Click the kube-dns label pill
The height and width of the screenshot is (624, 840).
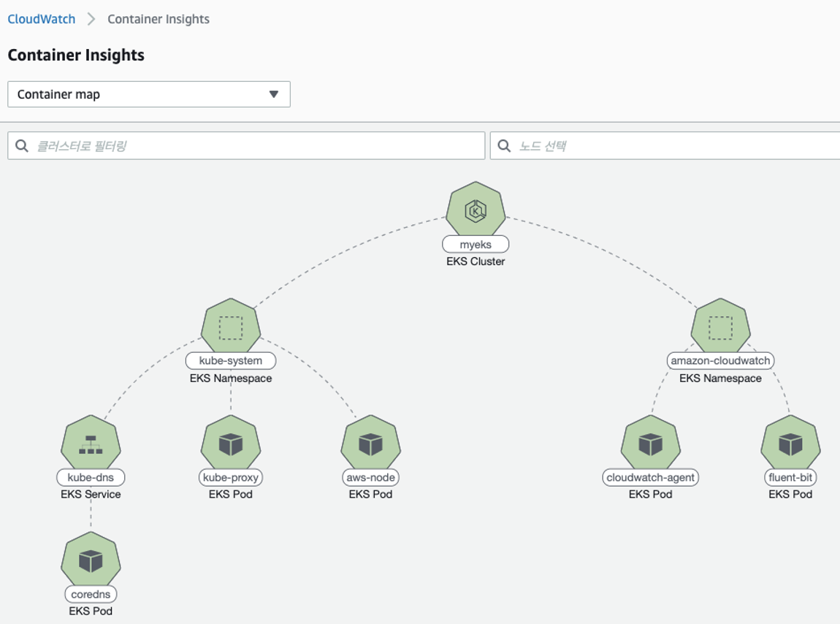pos(91,478)
